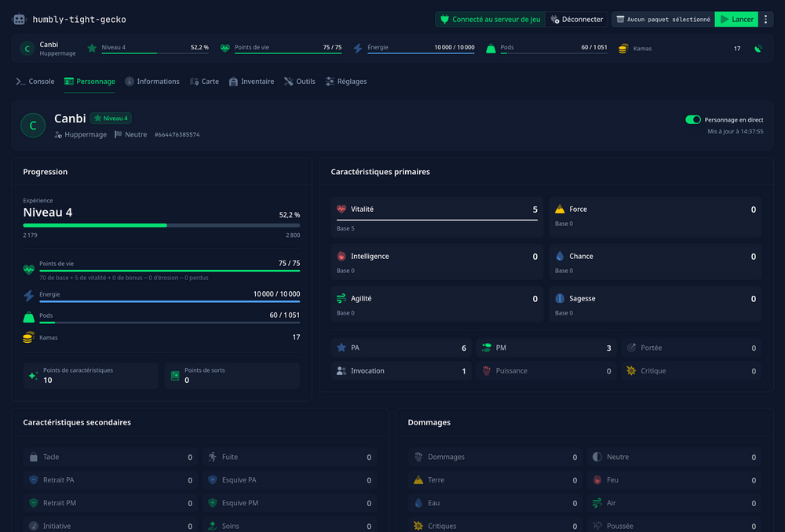The image size is (785, 532).
Task: Click the Sagesse blue icon
Action: 560,298
